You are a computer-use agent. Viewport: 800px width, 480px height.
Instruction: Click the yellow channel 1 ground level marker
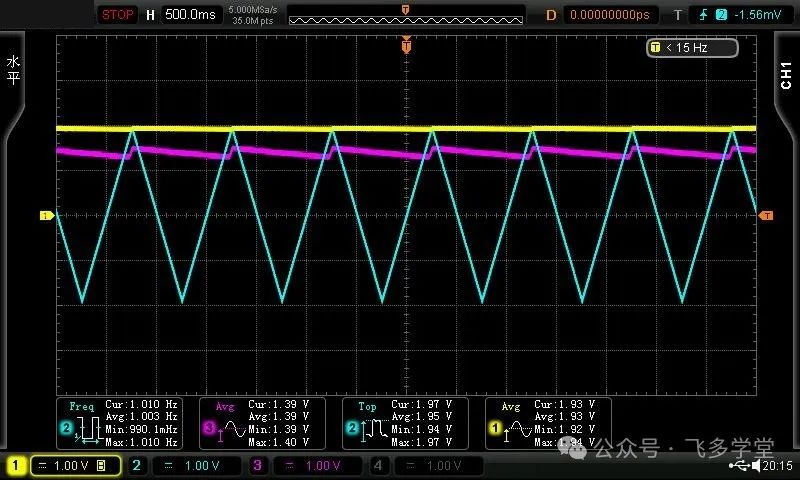(x=46, y=216)
